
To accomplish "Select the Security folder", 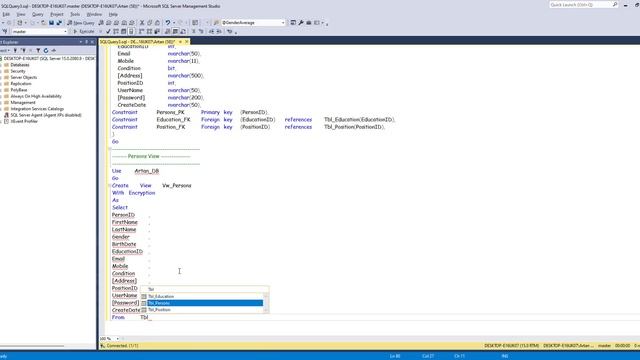I will [x=18, y=71].
